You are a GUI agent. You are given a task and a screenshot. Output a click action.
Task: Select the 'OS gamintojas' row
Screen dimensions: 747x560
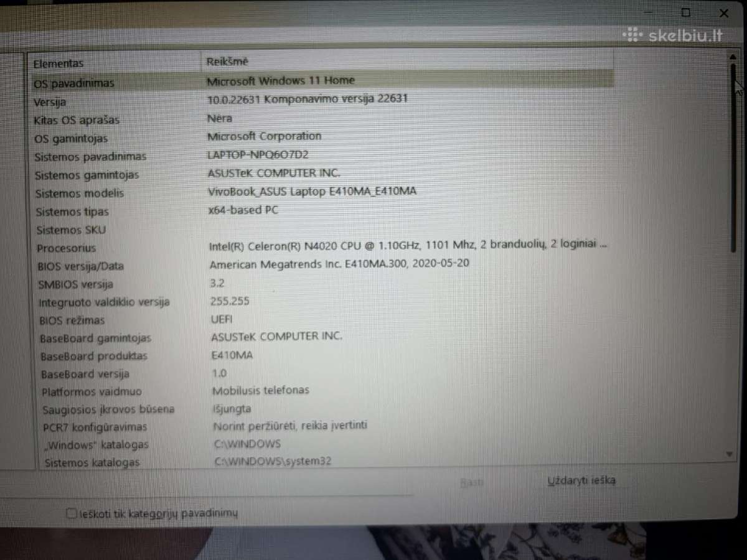[x=322, y=137]
